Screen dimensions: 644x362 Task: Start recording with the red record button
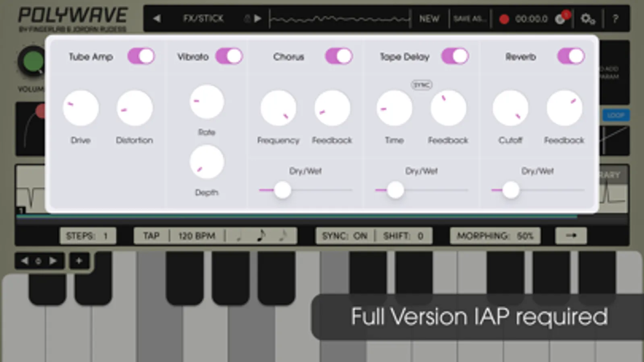(x=504, y=19)
